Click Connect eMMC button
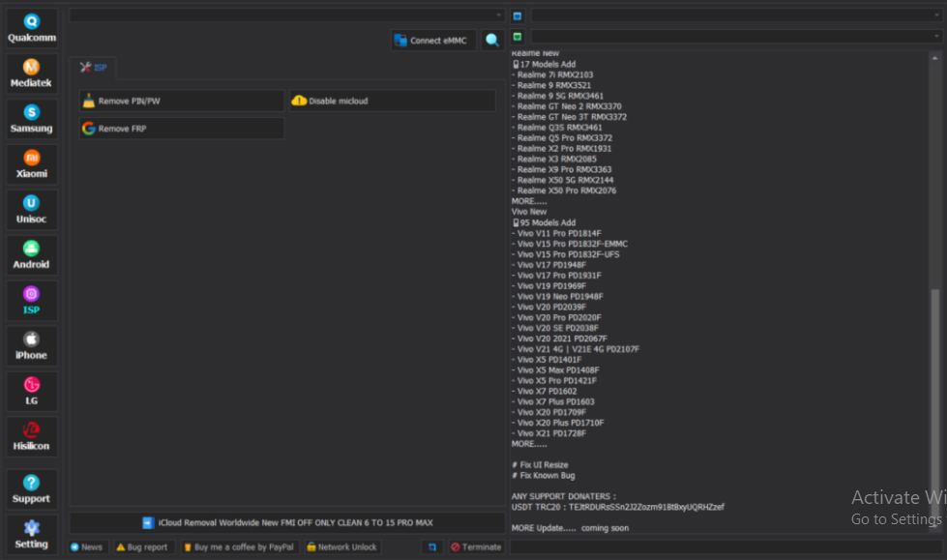 coord(433,41)
